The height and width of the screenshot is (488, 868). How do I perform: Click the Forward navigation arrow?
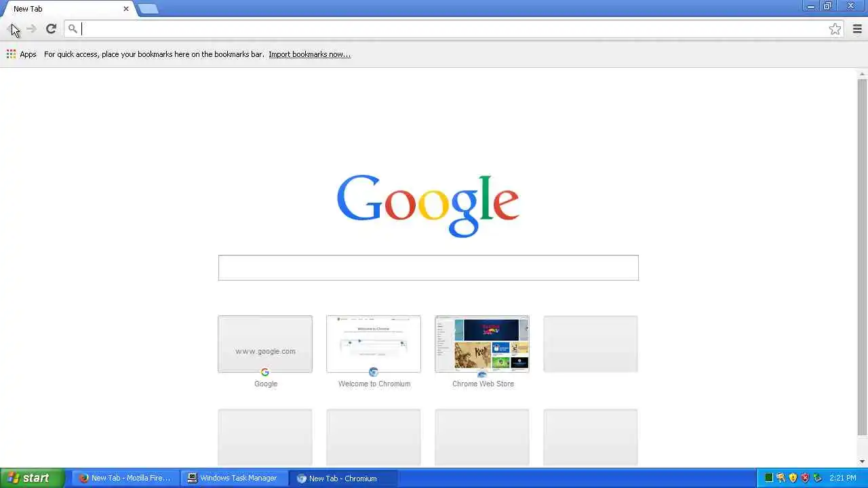point(31,28)
